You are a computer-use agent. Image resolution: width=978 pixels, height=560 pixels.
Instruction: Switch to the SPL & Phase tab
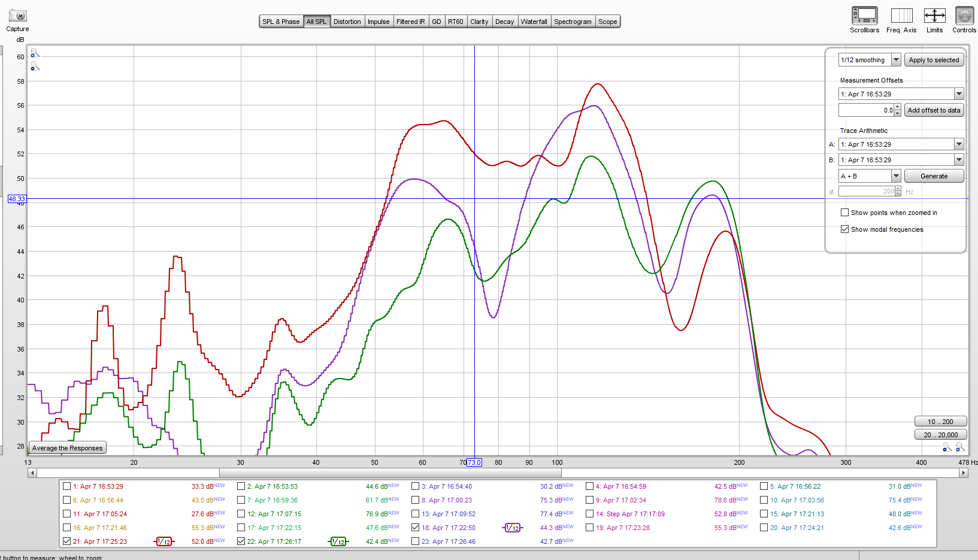(x=281, y=22)
